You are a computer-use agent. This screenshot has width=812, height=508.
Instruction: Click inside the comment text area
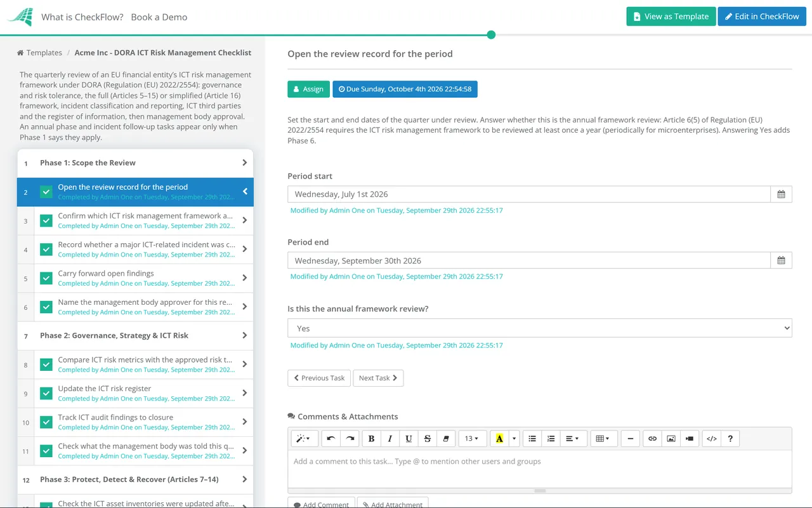pyautogui.click(x=540, y=469)
